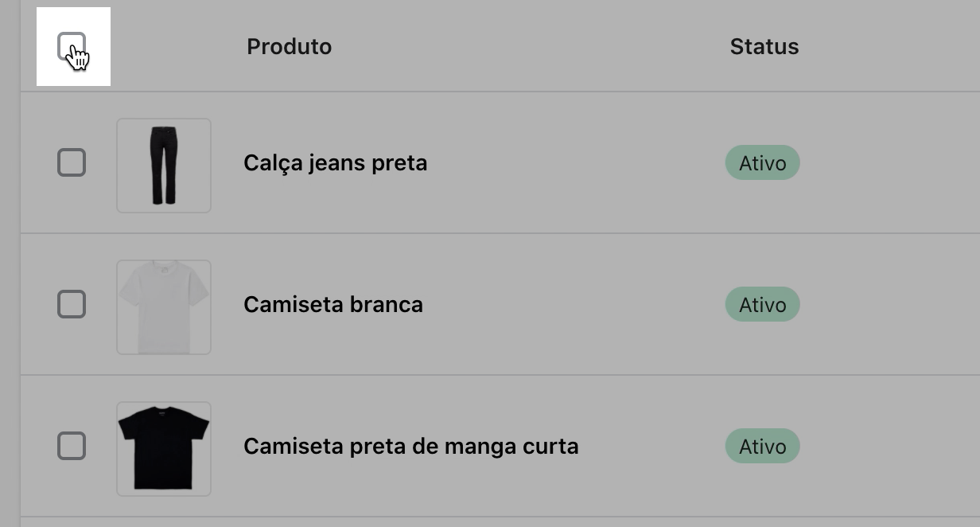Select the Camiseta branca table row
Viewport: 980px width, 527px height.
[x=557, y=305]
